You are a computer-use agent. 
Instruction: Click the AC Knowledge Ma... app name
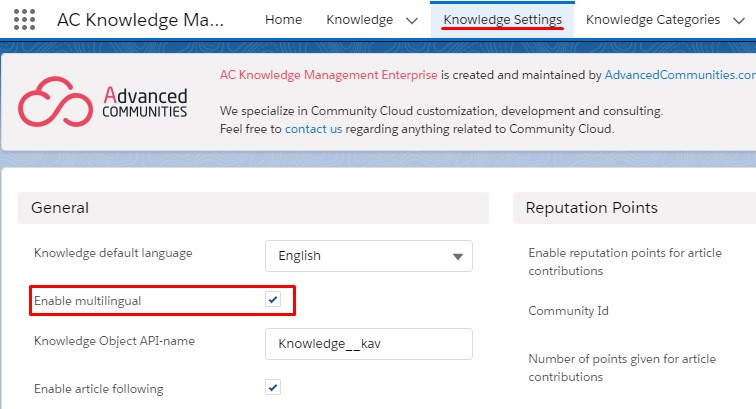tap(140, 20)
